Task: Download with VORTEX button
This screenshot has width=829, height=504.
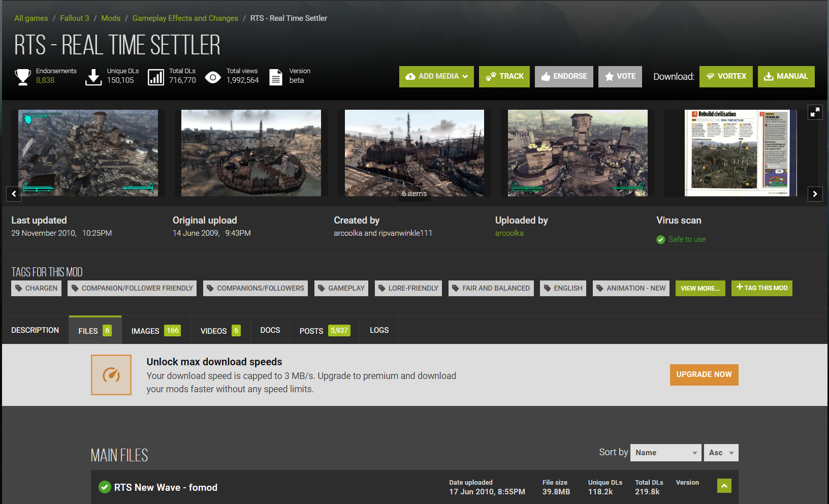Action: click(x=726, y=77)
